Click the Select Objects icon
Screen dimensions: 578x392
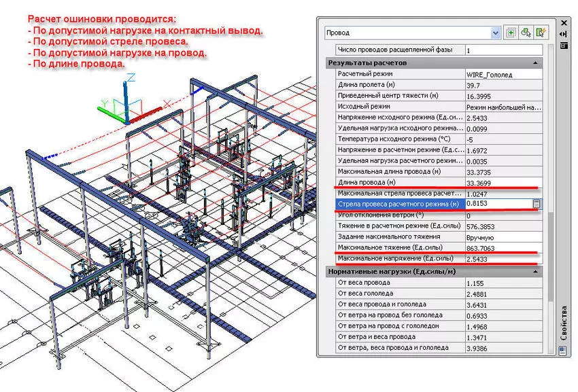pos(526,33)
